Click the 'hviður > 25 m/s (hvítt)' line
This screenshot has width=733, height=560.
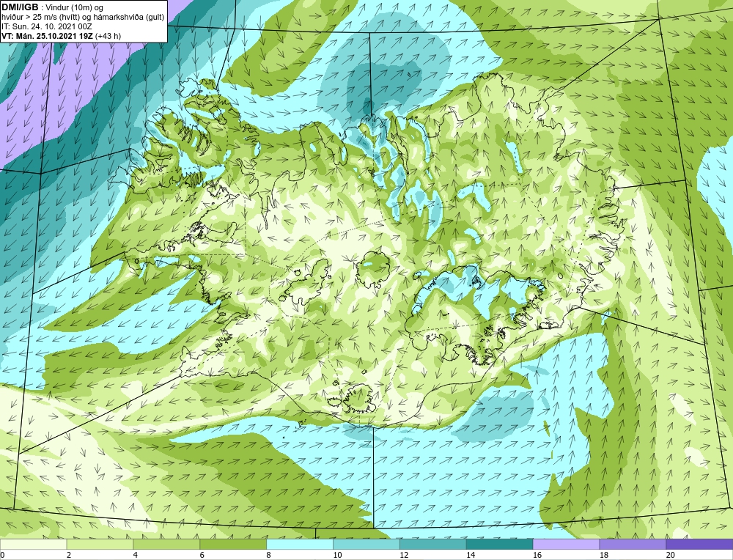click(40, 17)
